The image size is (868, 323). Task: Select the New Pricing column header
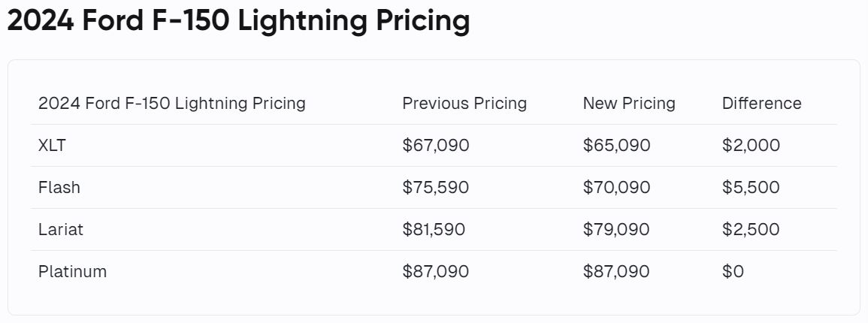tap(629, 103)
